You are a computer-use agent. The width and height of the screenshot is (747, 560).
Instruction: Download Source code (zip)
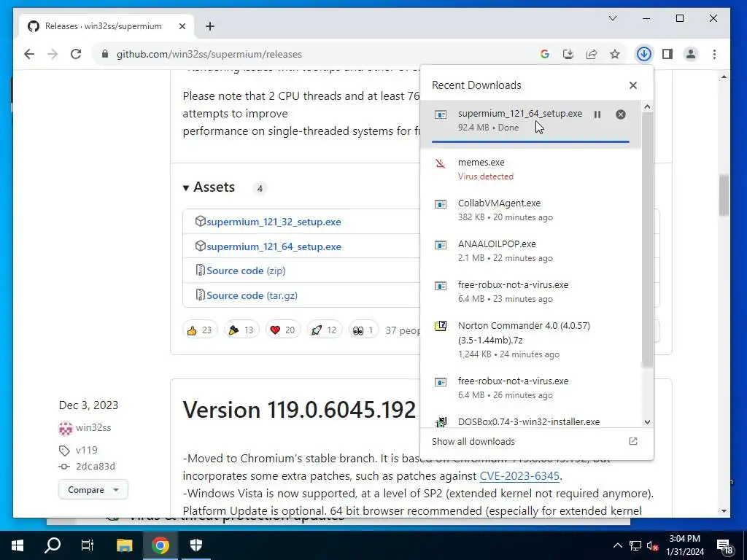coord(246,271)
